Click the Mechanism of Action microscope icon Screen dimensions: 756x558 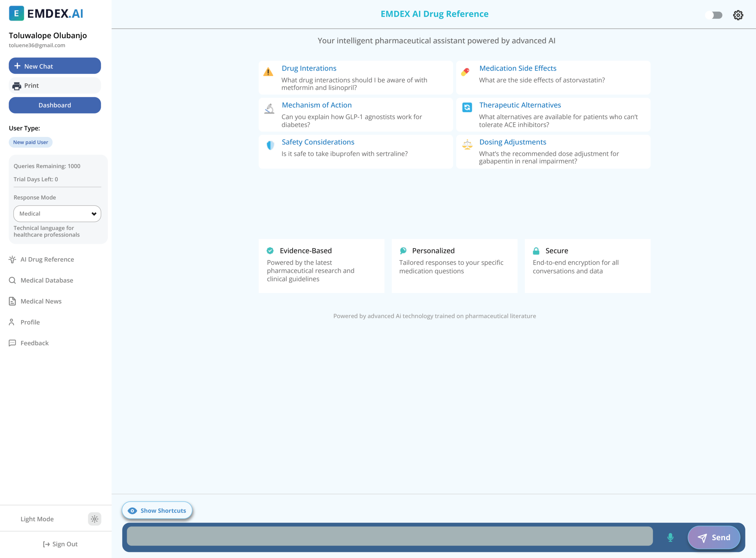(269, 109)
